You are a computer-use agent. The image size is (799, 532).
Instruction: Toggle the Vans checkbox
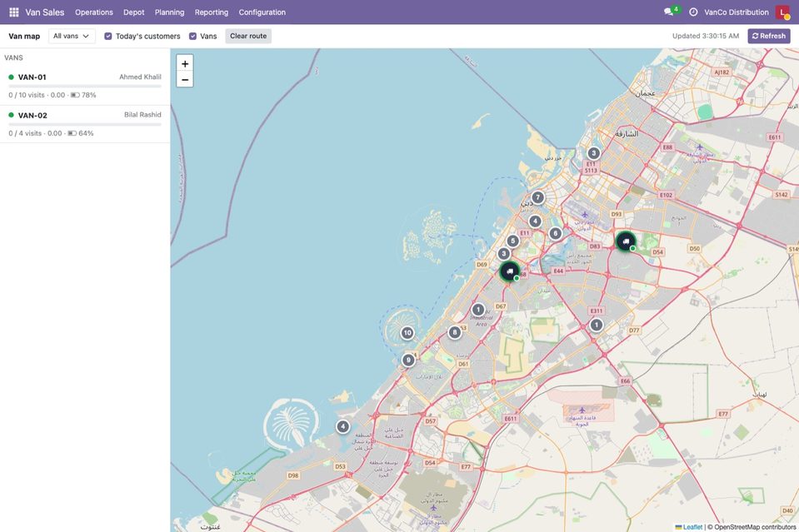pyautogui.click(x=192, y=36)
